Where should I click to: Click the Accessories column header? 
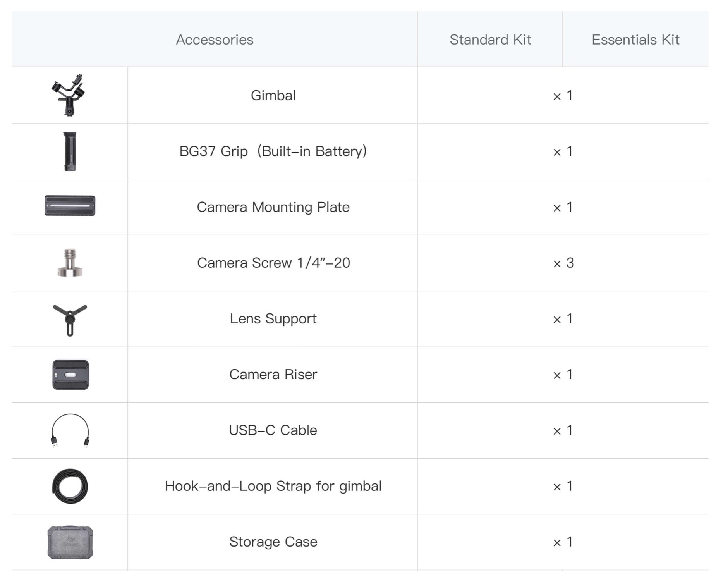(x=215, y=40)
